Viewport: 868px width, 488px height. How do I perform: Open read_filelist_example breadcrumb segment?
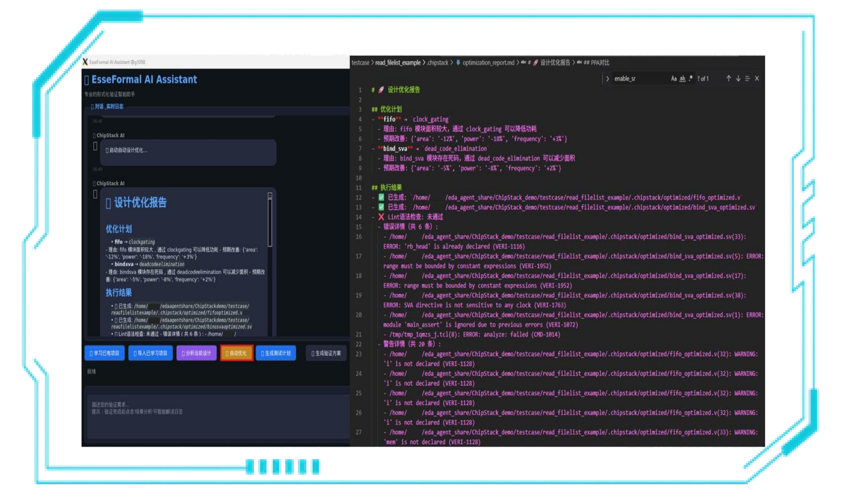click(398, 63)
